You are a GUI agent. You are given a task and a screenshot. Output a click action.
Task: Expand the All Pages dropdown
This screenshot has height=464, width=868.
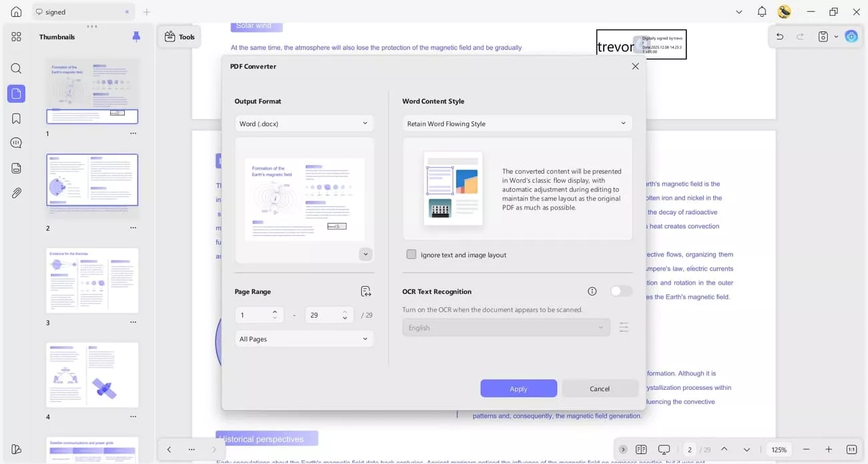(x=304, y=338)
